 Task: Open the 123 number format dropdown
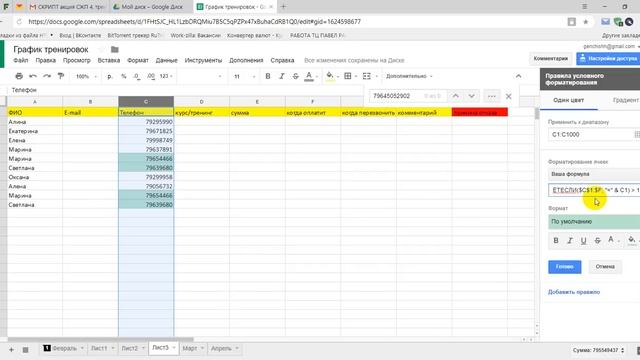pos(166,76)
